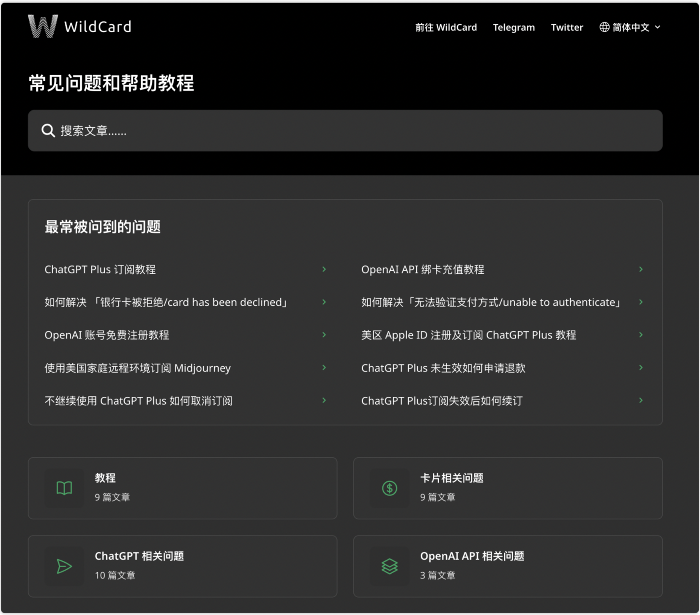This screenshot has width=700, height=615.
Task: Click chevron beside 未生效如何申请退款
Action: (x=641, y=368)
